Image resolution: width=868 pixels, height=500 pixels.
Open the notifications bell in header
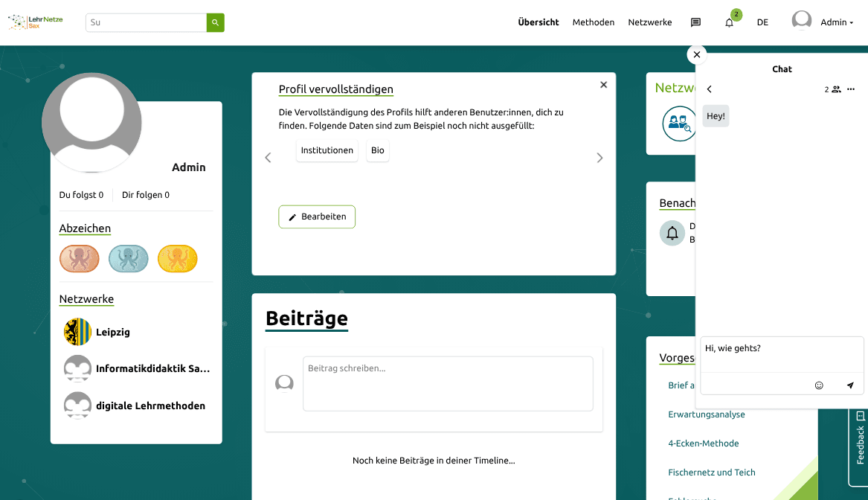tap(729, 23)
